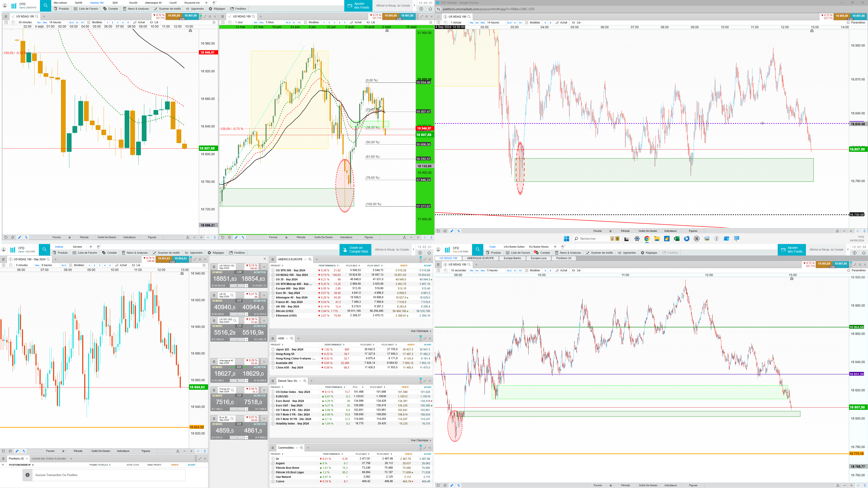Switch to Dj30 layout tab
The height and width of the screenshot is (488, 868).
pos(115,3)
